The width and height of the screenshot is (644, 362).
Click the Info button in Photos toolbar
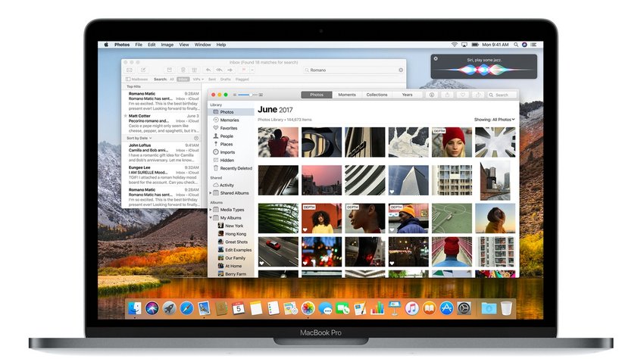432,95
